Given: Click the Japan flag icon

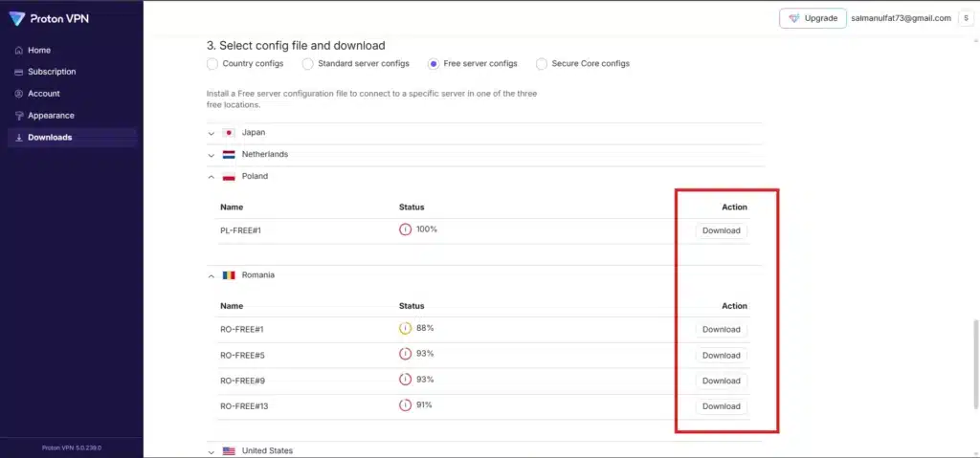Looking at the screenshot, I should click(x=229, y=133).
